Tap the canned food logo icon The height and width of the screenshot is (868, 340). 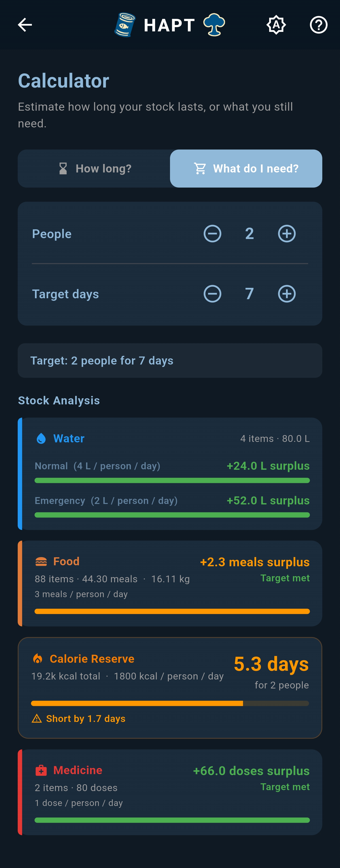pyautogui.click(x=125, y=25)
